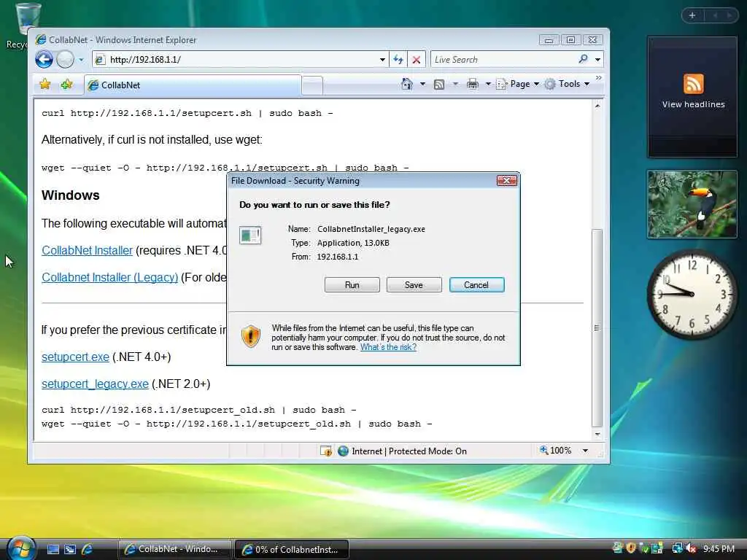Expand the zoom level dropdown arrow
The image size is (747, 560).
[585, 451]
